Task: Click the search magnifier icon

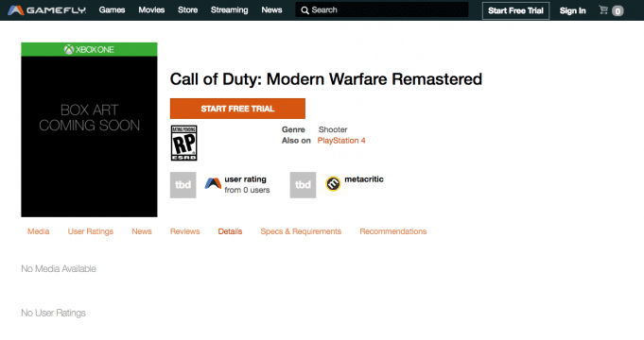Action: 305,10
